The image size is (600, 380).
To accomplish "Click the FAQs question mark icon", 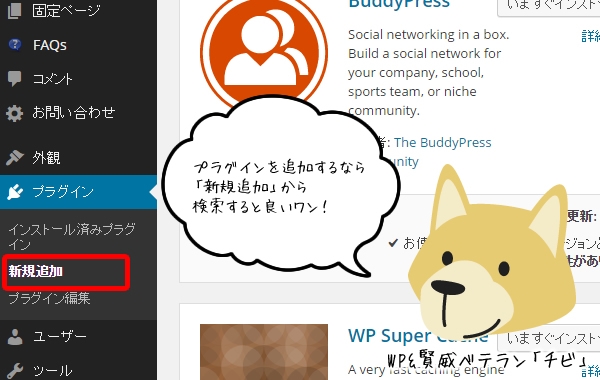I will [x=15, y=45].
